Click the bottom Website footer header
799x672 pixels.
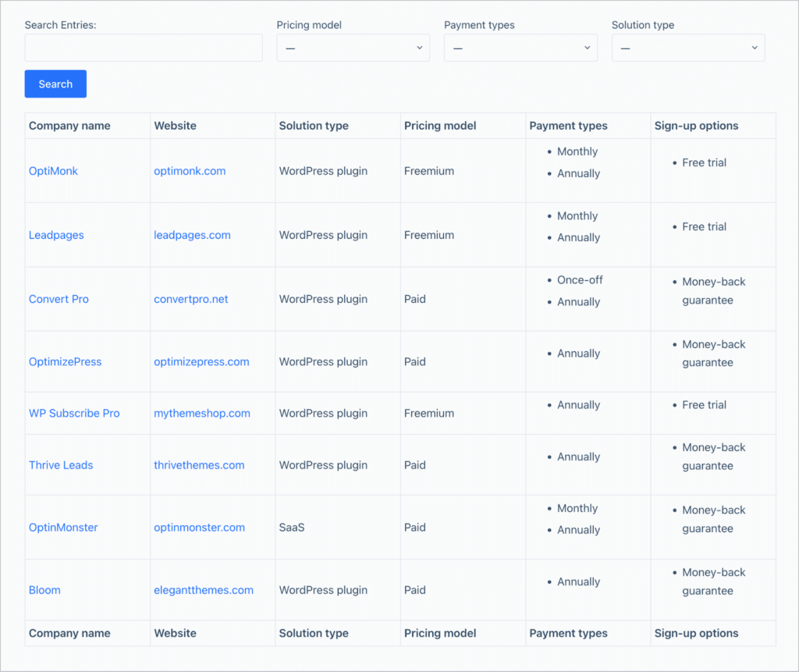pyautogui.click(x=176, y=633)
